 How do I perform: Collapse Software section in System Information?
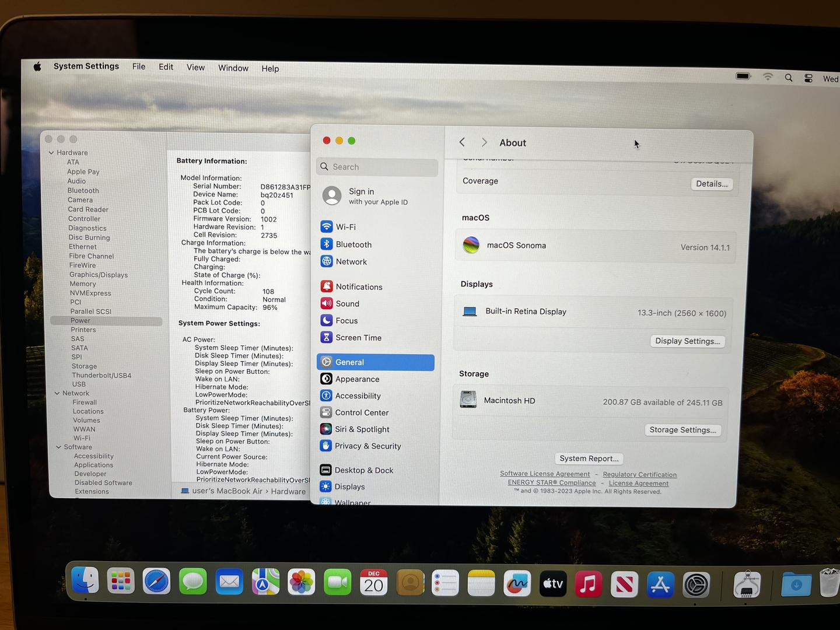[58, 447]
